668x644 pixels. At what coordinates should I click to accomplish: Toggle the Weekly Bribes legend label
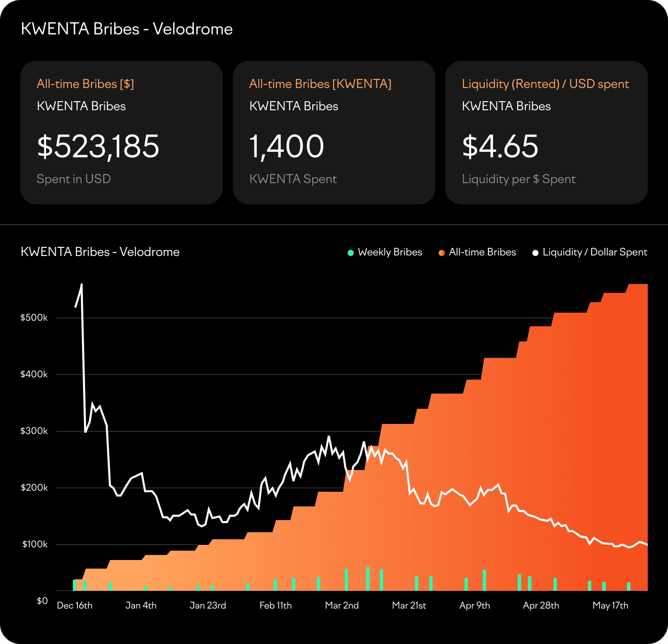[390, 252]
